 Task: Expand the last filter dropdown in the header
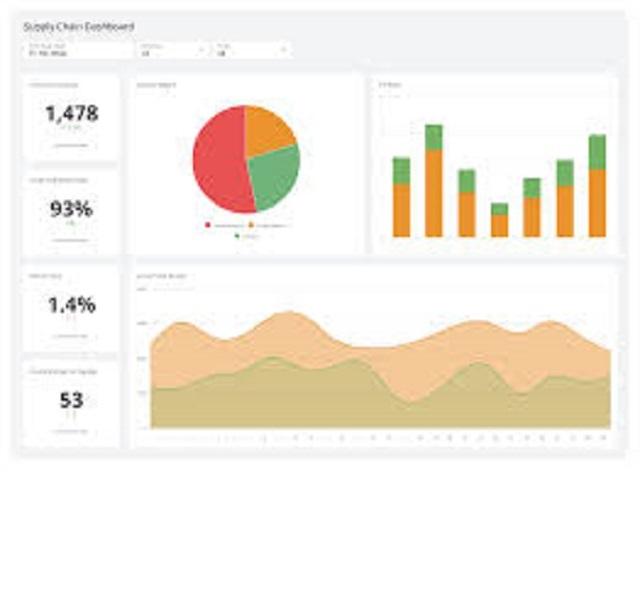coord(251,50)
